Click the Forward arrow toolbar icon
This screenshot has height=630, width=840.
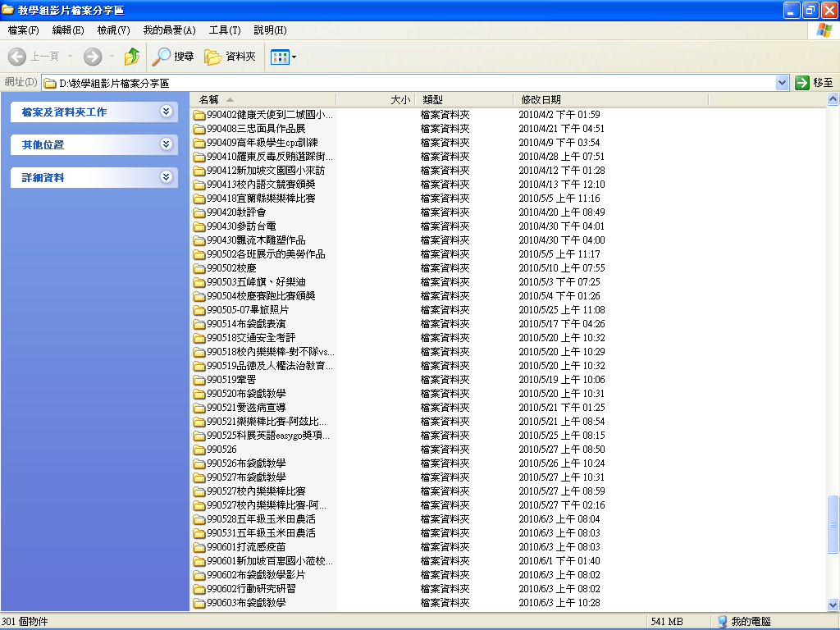93,57
